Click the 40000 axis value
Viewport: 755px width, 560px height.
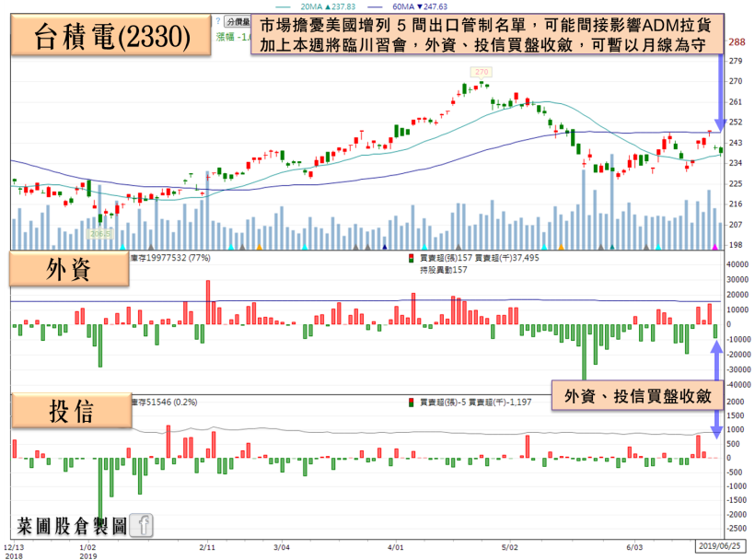[738, 264]
